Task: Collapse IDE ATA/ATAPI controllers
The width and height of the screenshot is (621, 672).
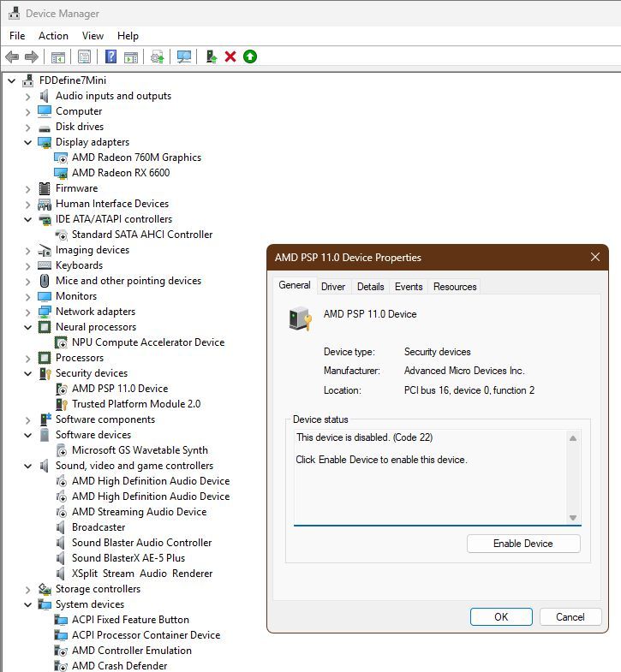Action: click(28, 219)
